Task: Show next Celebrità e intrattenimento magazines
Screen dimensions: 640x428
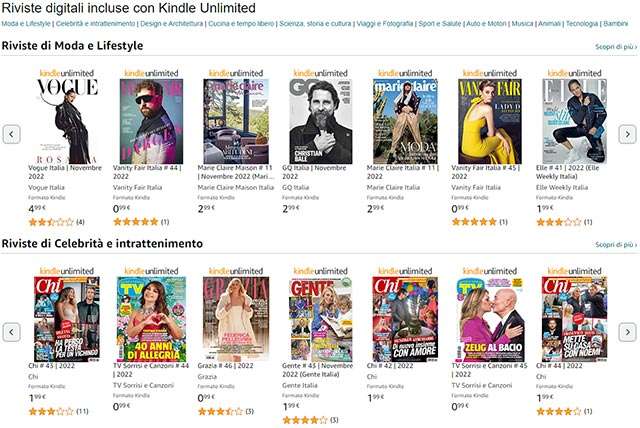Action: (x=627, y=332)
